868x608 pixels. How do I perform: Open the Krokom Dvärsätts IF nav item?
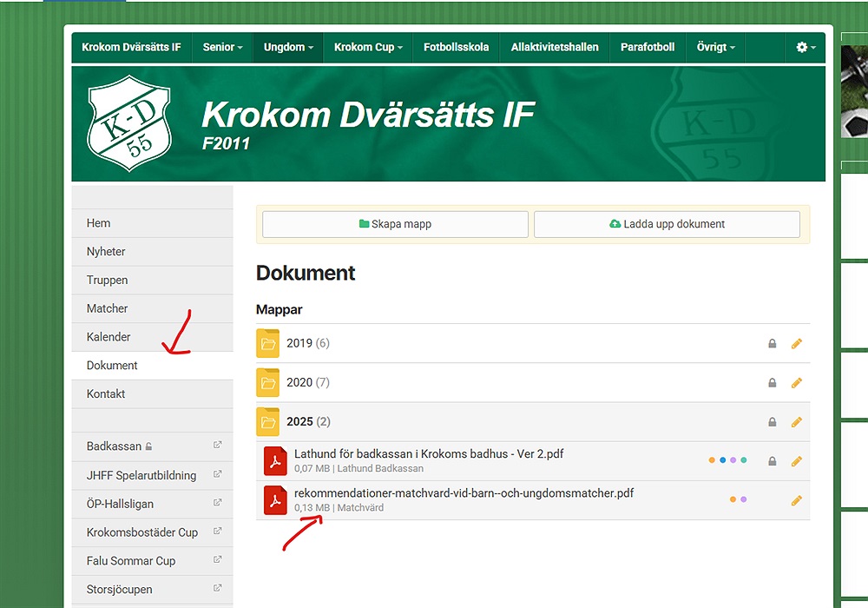pos(132,47)
